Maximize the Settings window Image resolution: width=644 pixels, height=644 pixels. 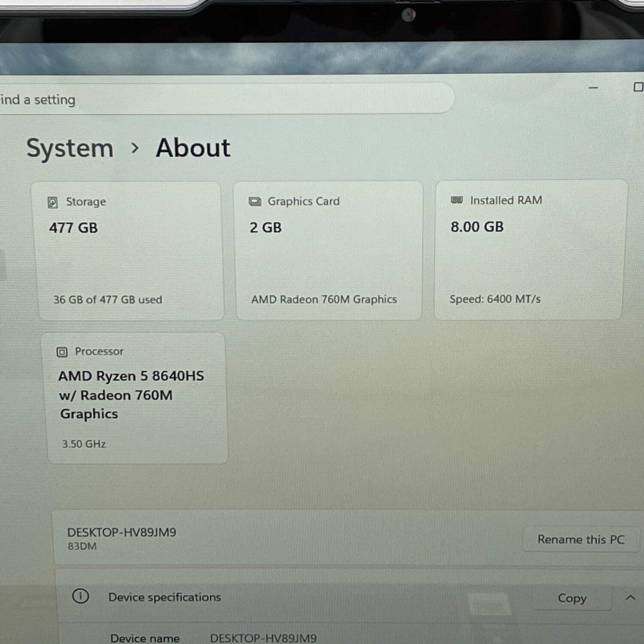[638, 87]
